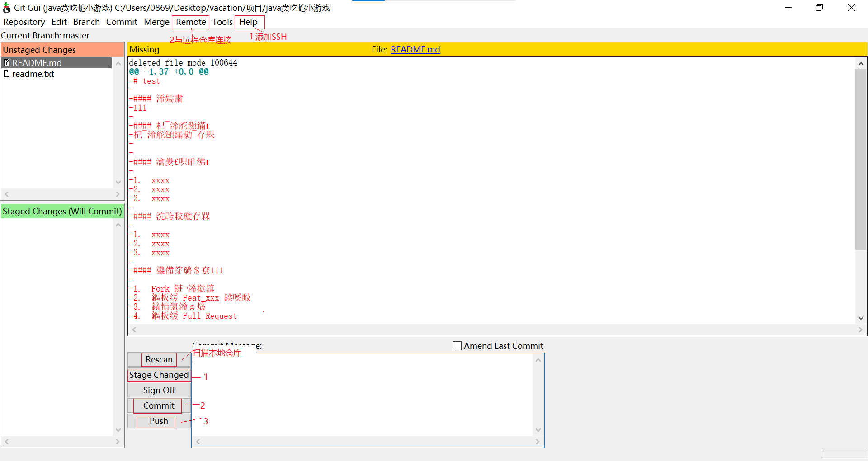868x461 pixels.
Task: Click the README.md file status icon
Action: (7, 63)
